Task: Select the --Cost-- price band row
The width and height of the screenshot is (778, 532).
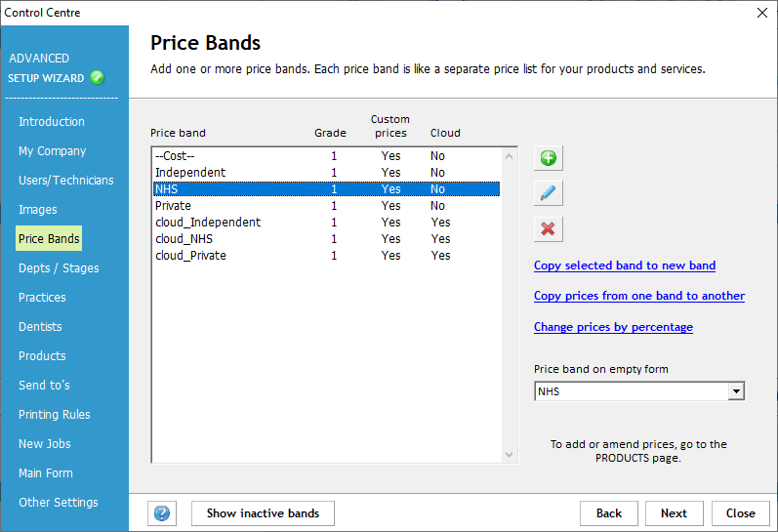Action: pyautogui.click(x=176, y=156)
